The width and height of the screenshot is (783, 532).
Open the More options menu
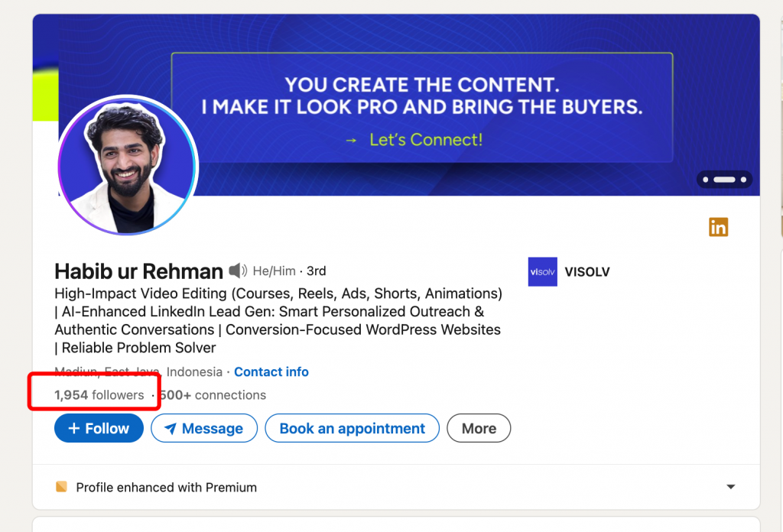(479, 428)
